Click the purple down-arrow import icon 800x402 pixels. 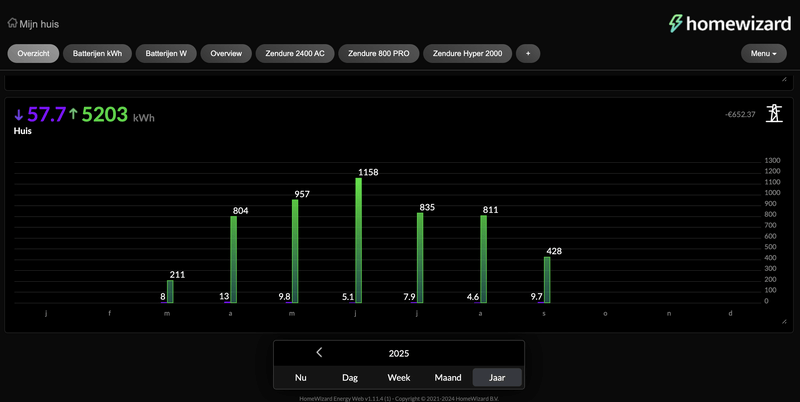(x=18, y=115)
